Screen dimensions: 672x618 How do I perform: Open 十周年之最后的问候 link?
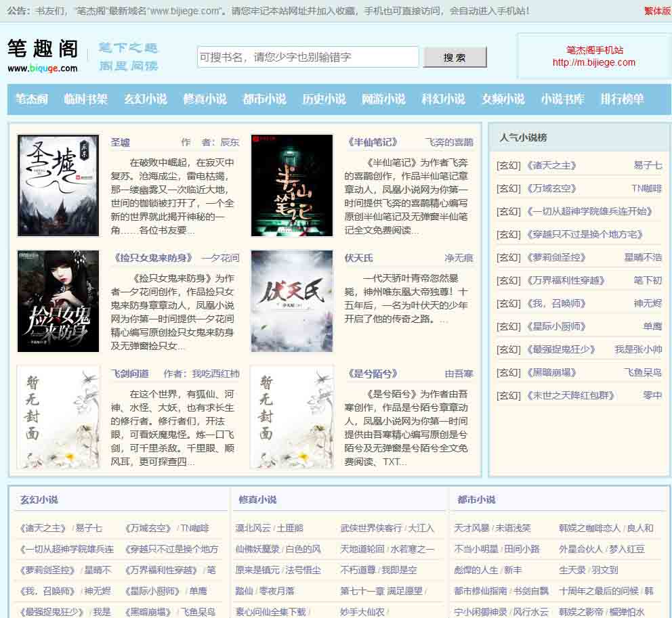tap(599, 591)
